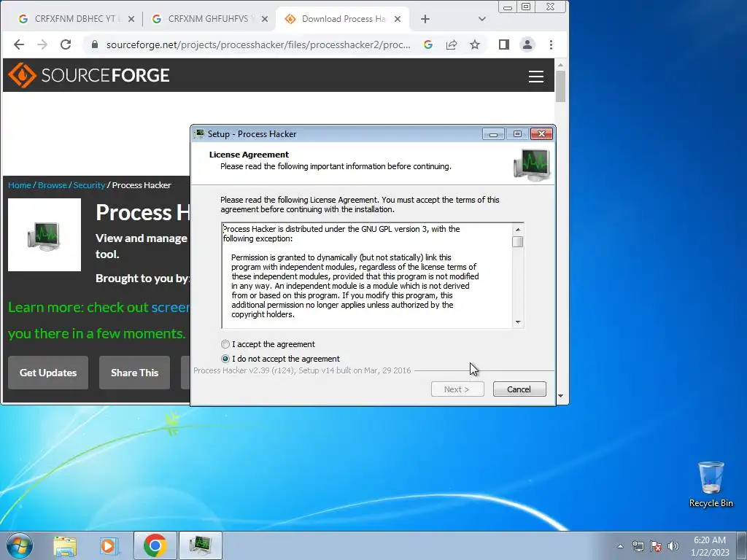Close the Download Process Hacker tab
Screen dimensions: 747x560
pos(398,19)
